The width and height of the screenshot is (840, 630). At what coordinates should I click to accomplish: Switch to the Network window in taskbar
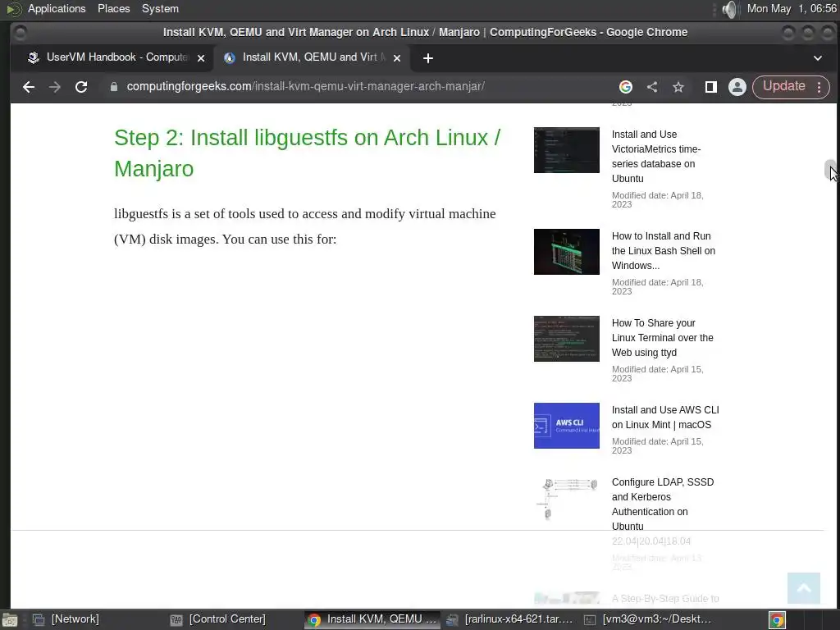66,619
